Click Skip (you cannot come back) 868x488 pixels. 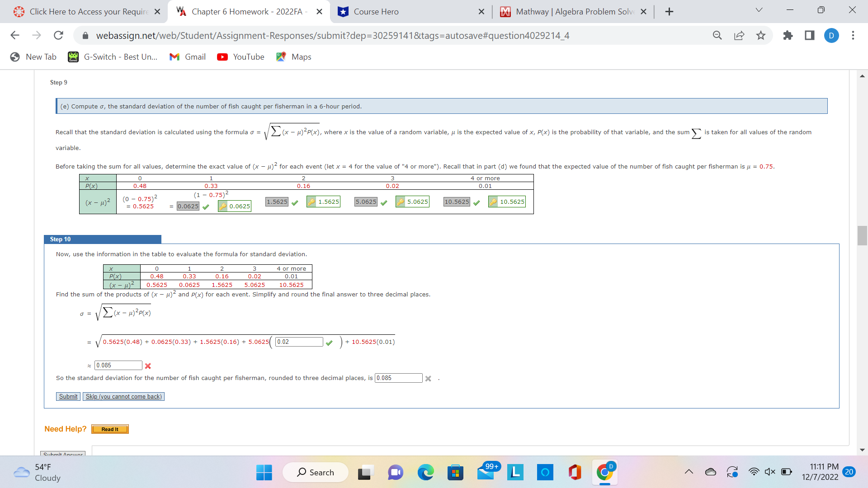[x=123, y=396]
